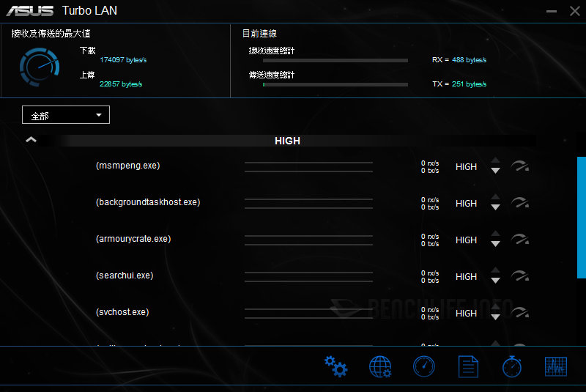Click speed gauge icon for svchost.exe
This screenshot has height=392, width=586.
coord(520,312)
